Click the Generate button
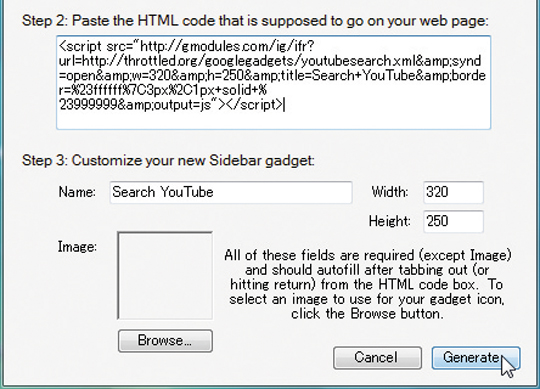 (x=476, y=358)
